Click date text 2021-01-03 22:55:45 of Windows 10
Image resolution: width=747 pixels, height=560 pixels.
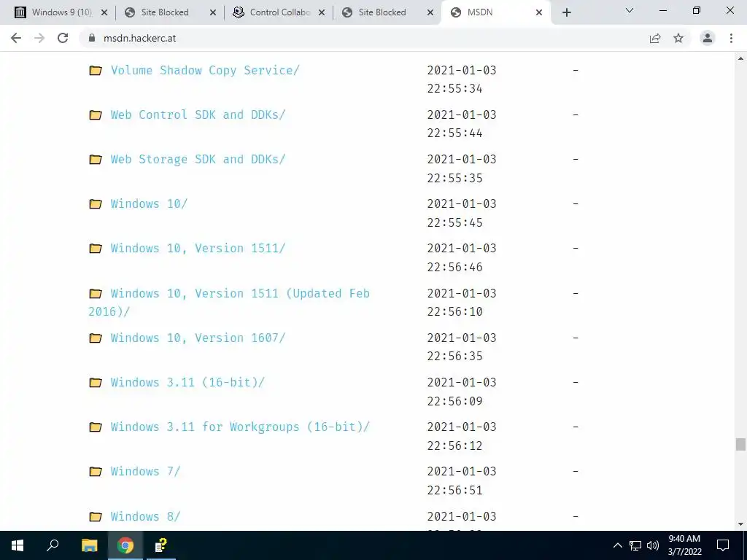[x=462, y=213]
